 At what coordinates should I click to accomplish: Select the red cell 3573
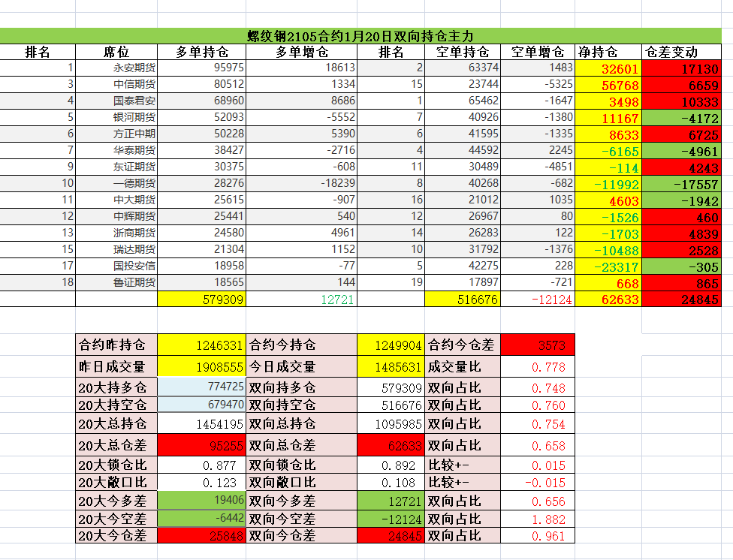coord(538,345)
